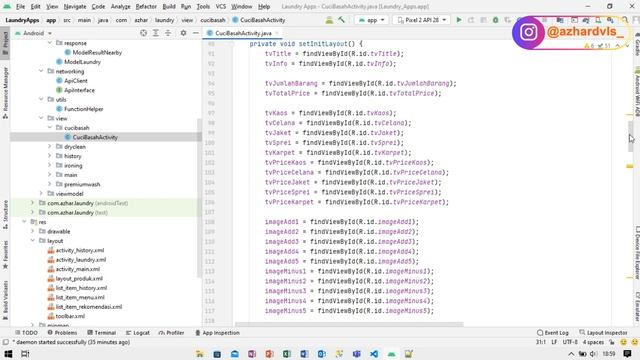This screenshot has width=640, height=360.
Task: Open the VCS menu
Action: 220,7
